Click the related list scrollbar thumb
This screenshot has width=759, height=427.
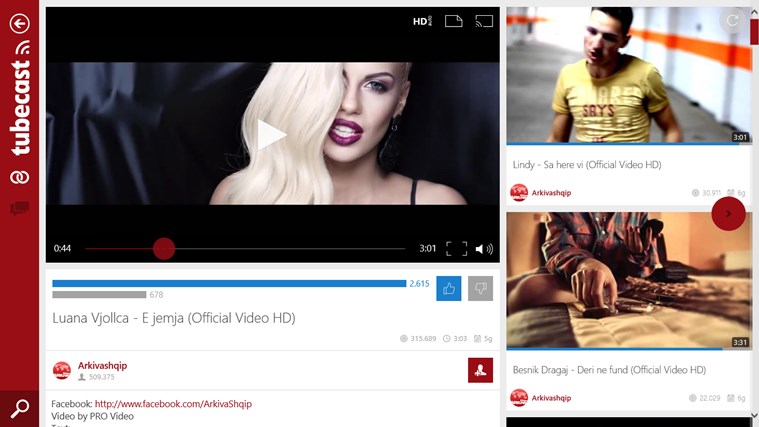tap(755, 32)
